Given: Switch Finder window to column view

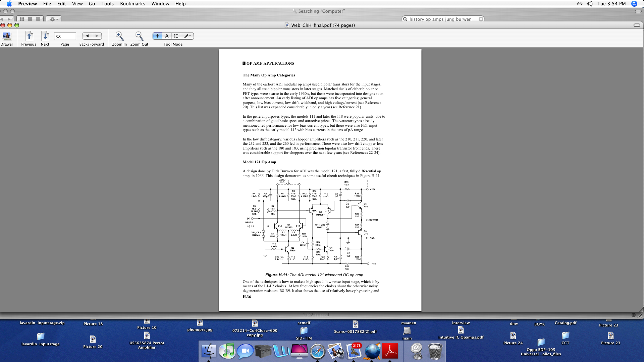Looking at the screenshot, I should pyautogui.click(x=38, y=19).
